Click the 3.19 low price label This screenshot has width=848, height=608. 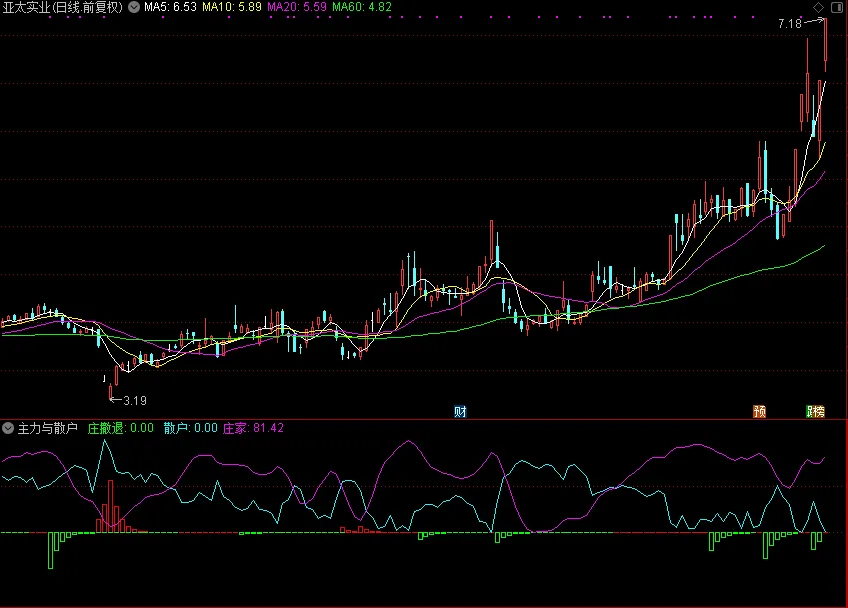135,401
